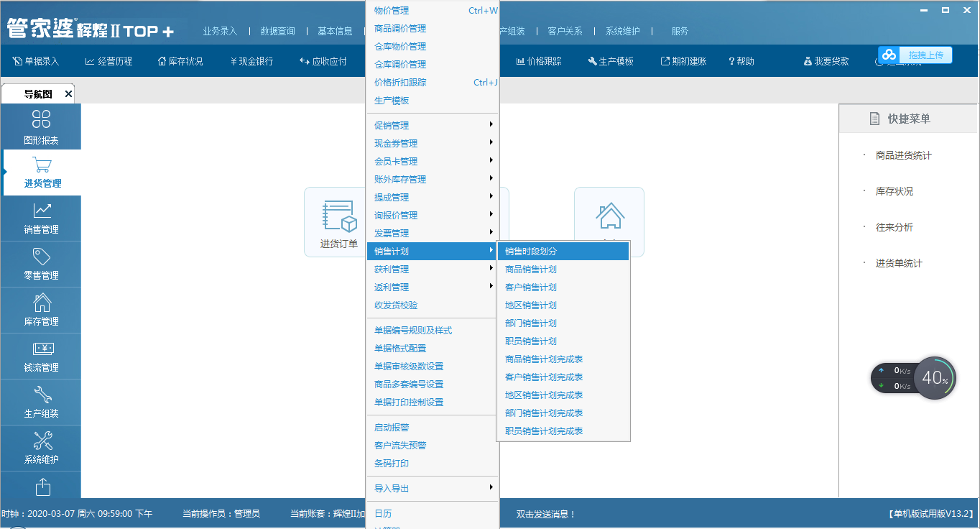The width and height of the screenshot is (980, 529).
Task: Click the 拖拽上传 cloud upload button
Action: pos(915,55)
